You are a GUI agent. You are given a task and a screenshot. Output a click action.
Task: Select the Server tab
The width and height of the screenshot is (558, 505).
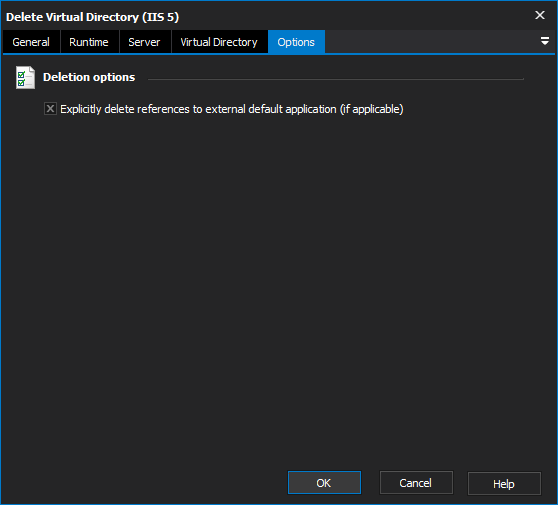click(x=144, y=42)
